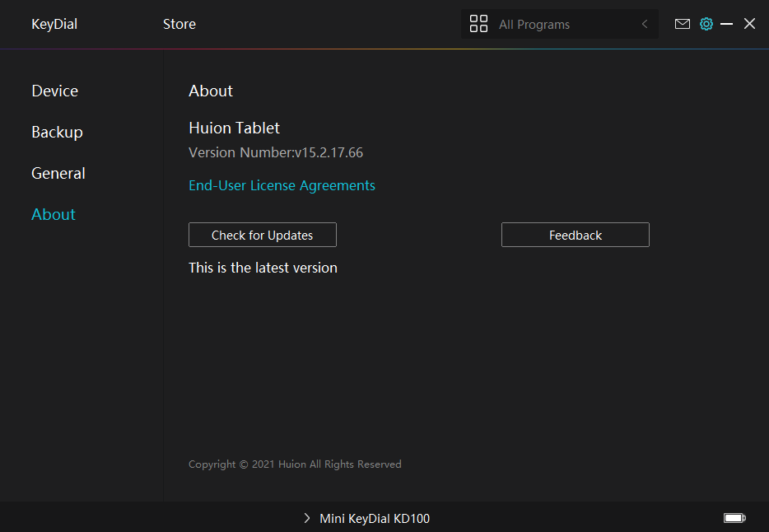Image resolution: width=769 pixels, height=532 pixels.
Task: Click Check for Updates button
Action: click(x=263, y=235)
